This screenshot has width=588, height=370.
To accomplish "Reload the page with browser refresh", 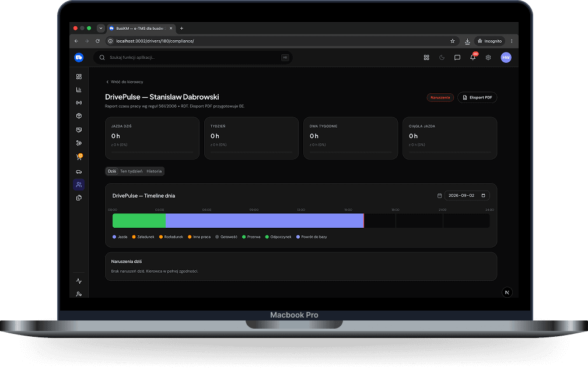I will pyautogui.click(x=97, y=41).
